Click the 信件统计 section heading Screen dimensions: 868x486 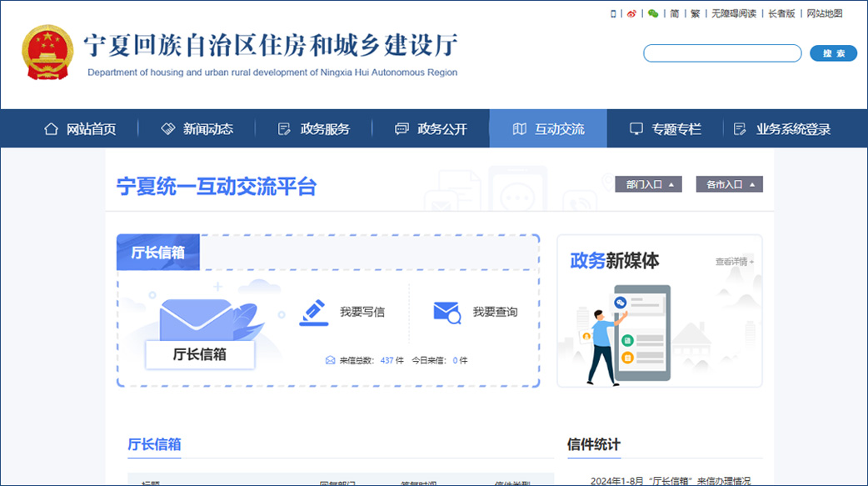coord(593,444)
